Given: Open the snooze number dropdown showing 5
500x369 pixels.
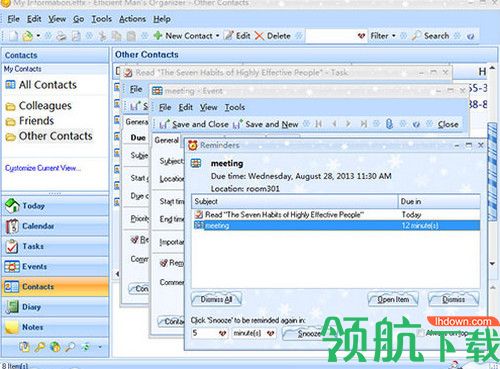Looking at the screenshot, I should tap(222, 333).
